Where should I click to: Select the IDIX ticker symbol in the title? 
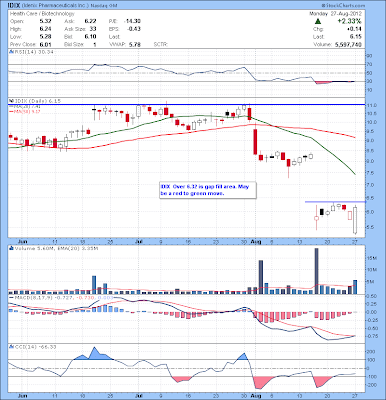point(14,5)
